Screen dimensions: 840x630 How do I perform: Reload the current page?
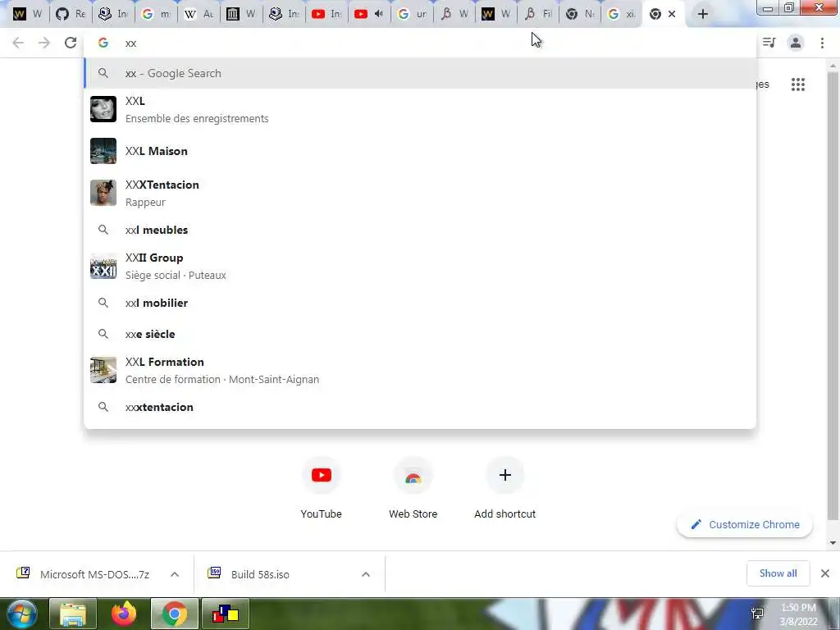point(71,43)
